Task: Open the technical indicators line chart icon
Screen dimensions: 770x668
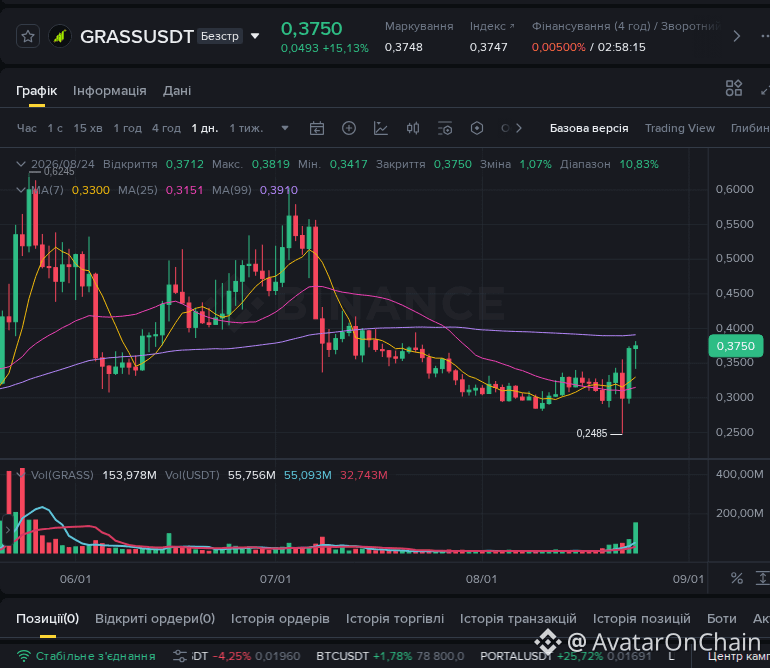Action: 381,128
